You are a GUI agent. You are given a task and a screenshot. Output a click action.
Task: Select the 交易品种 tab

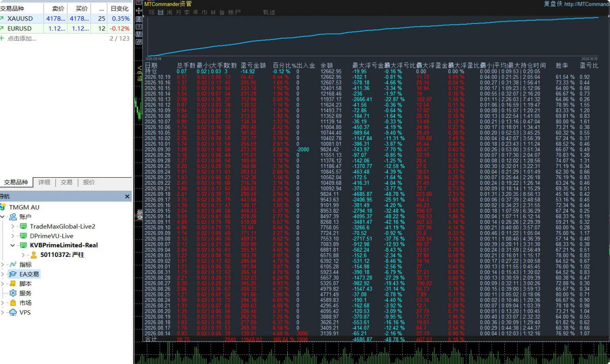tap(16, 182)
